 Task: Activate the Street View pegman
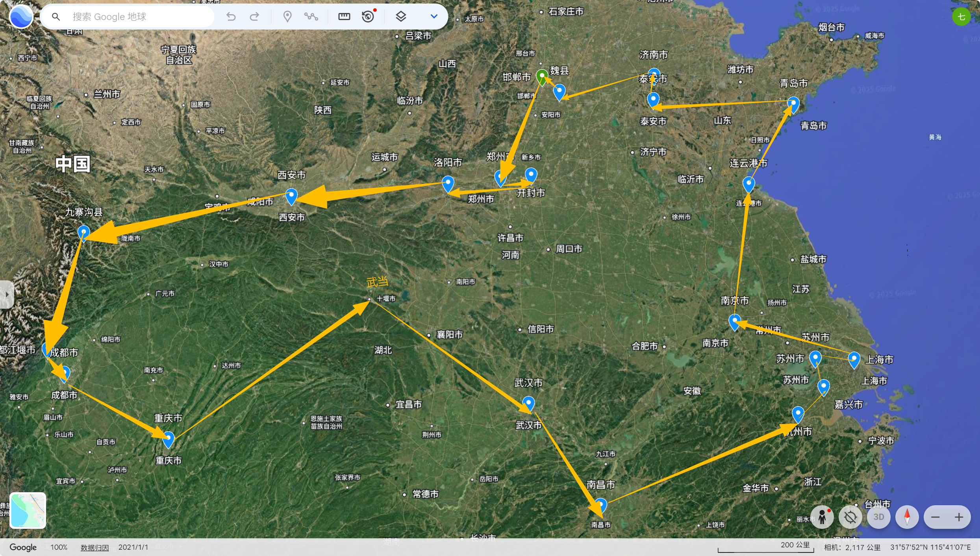pos(822,517)
